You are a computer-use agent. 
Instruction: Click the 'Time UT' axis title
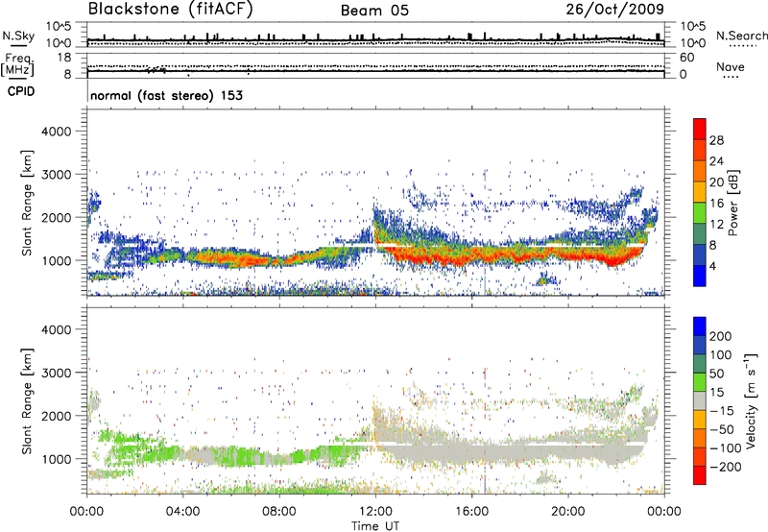point(375,526)
